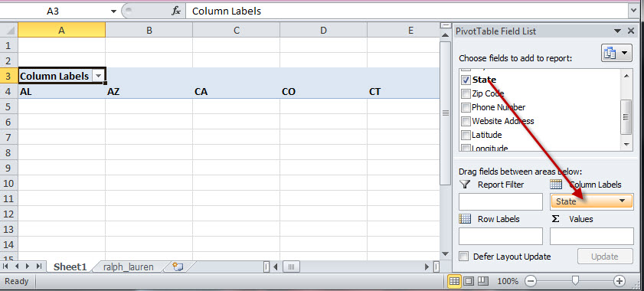
Task: Enable Defer Layout Update checkbox
Action: pos(464,257)
